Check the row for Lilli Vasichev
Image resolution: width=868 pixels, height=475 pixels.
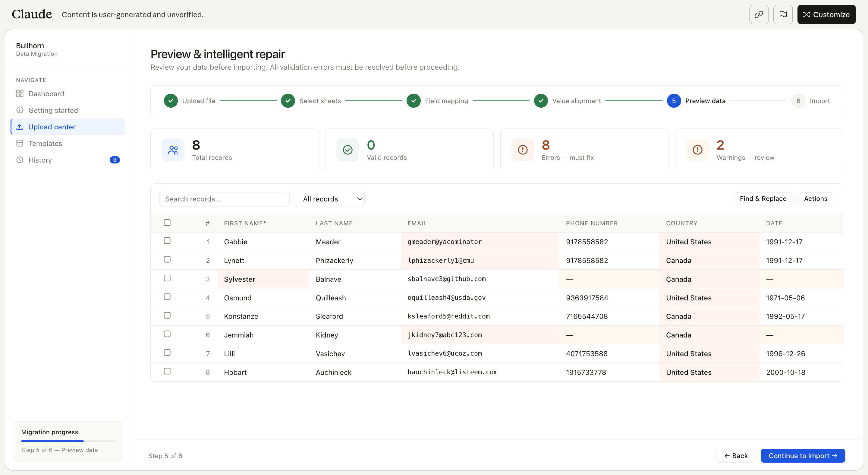tap(167, 353)
